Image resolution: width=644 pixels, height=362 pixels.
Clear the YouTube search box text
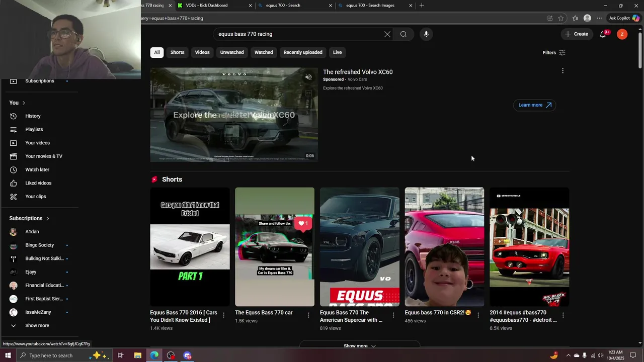coord(387,34)
